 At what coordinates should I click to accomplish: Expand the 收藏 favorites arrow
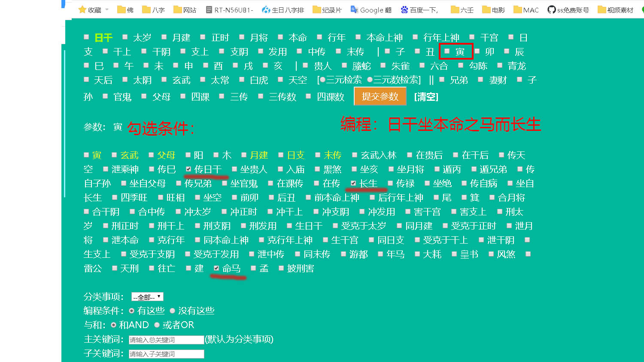pos(107,9)
